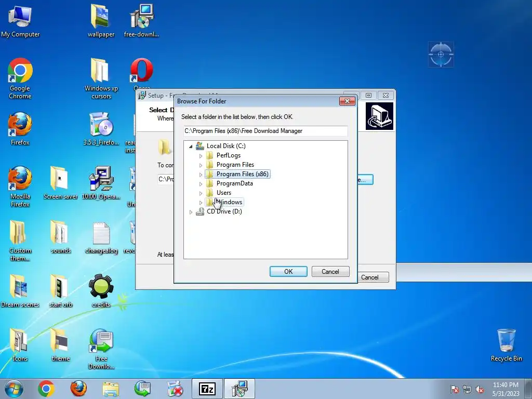Image resolution: width=532 pixels, height=399 pixels.
Task: Select Local Disk (C:) in tree
Action: click(226, 146)
